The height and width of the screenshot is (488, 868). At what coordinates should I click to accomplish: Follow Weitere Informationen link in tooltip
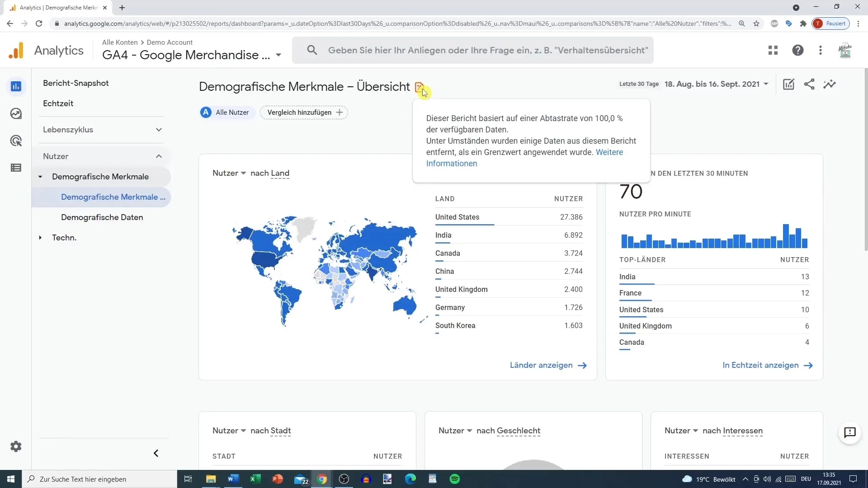click(x=524, y=158)
